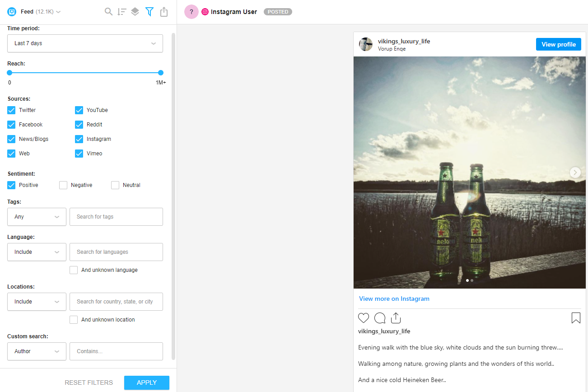Click the Vorup Enqe location text
Screen dimensions: 588x392
tap(392, 49)
